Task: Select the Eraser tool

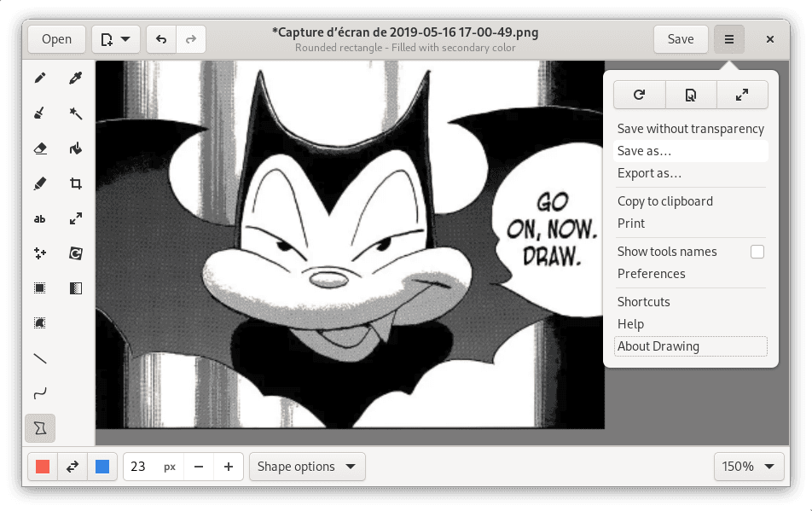Action: [x=39, y=148]
